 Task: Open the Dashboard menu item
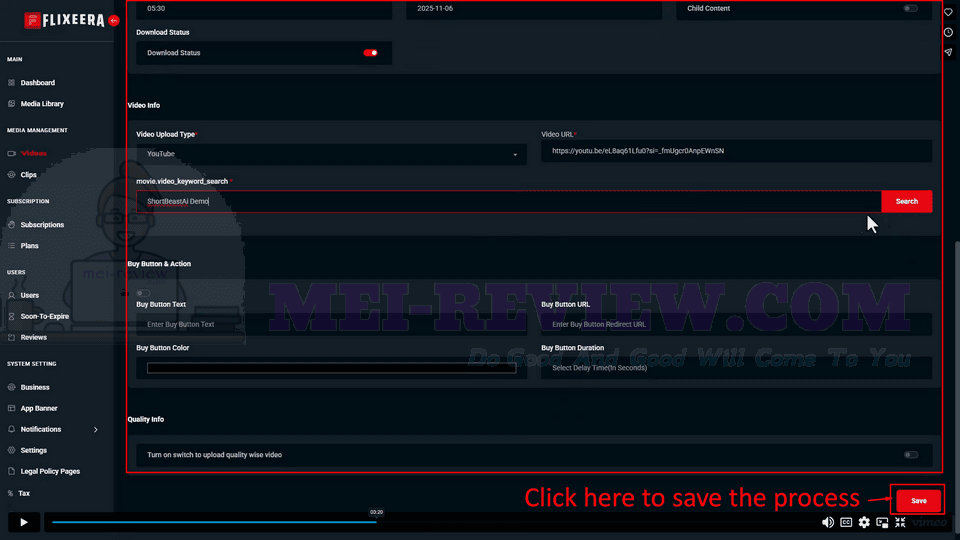coord(37,83)
